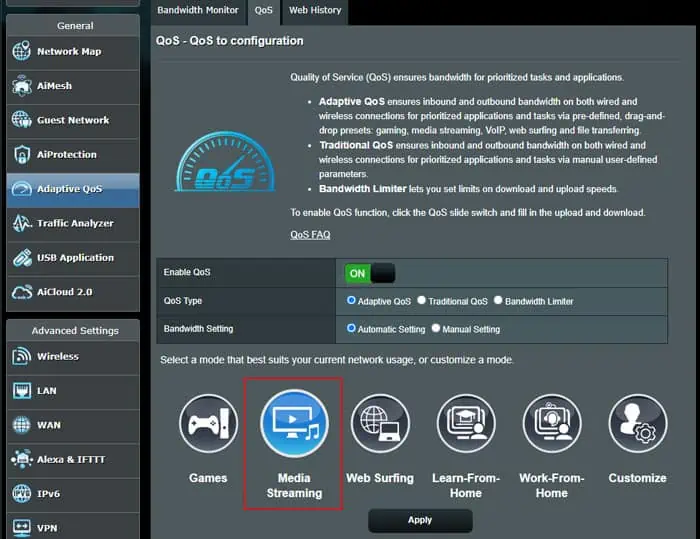Open the AiProtection shield icon

(21, 155)
